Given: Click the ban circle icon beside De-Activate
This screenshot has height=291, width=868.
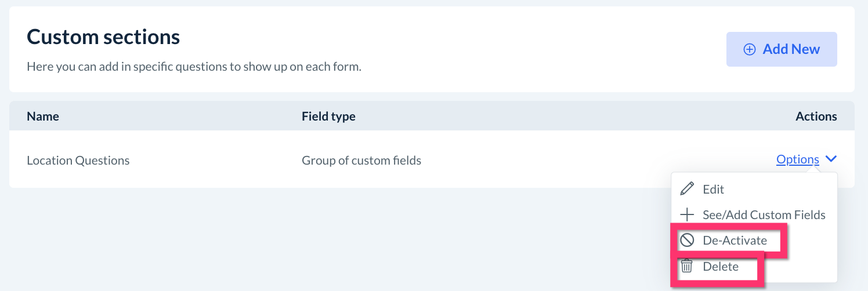Looking at the screenshot, I should point(687,241).
